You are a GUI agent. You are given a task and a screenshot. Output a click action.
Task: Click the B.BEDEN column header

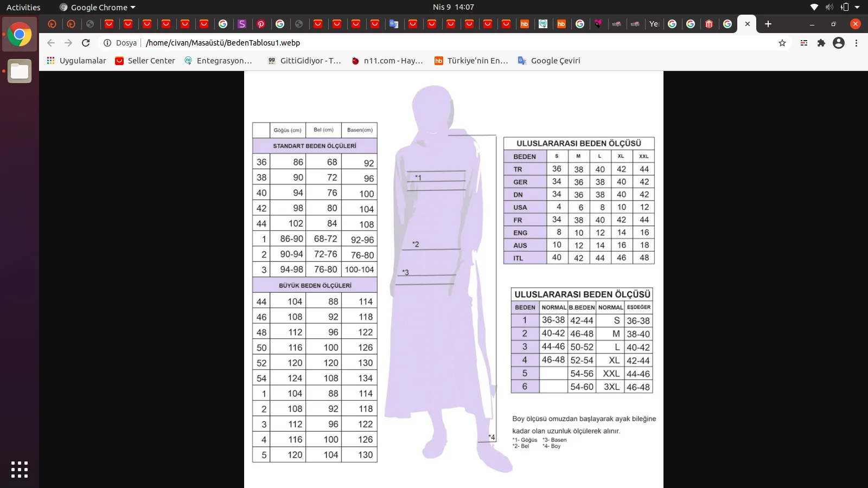tap(582, 307)
